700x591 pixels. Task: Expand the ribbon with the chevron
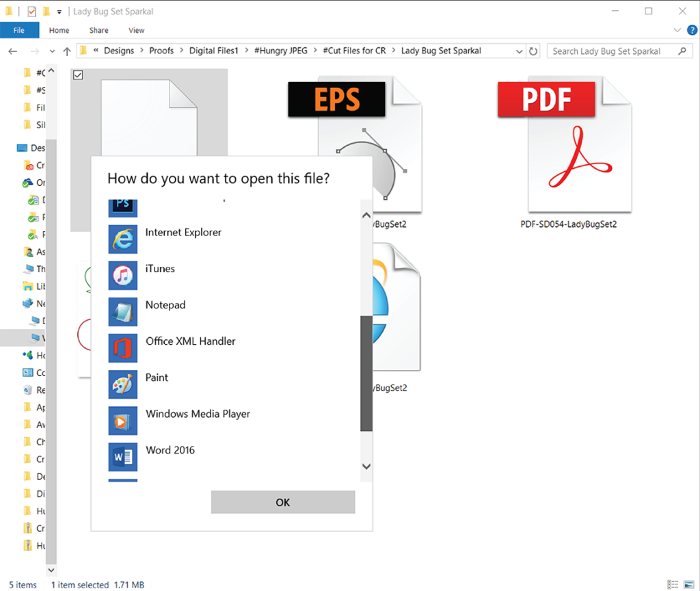point(677,30)
